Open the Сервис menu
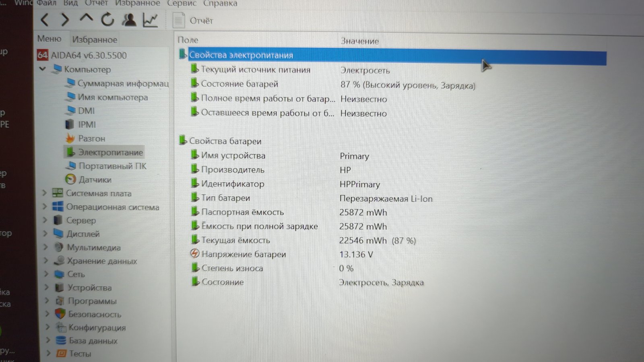This screenshot has width=644, height=362. click(182, 3)
